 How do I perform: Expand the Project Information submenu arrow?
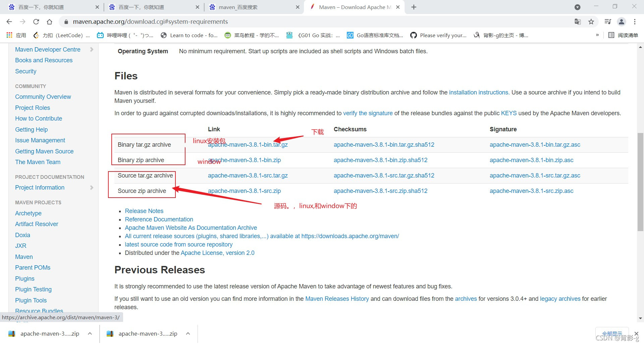(x=92, y=188)
